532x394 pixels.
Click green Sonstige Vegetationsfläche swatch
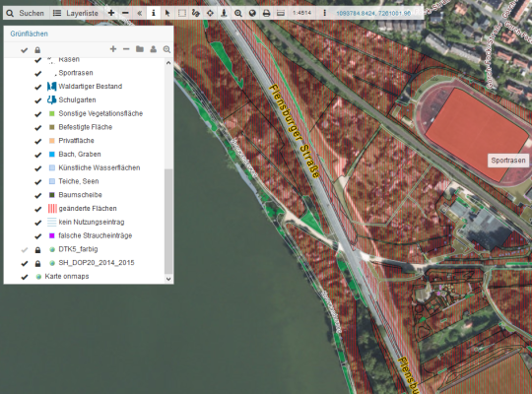click(x=52, y=113)
